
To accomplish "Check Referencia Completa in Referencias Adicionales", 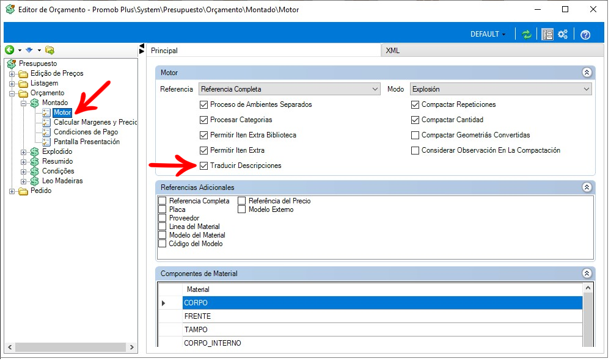I will 163,201.
